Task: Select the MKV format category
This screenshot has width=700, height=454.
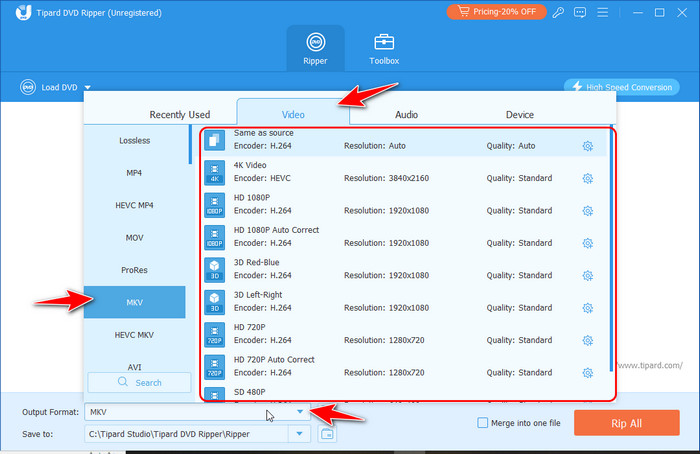Action: (134, 302)
